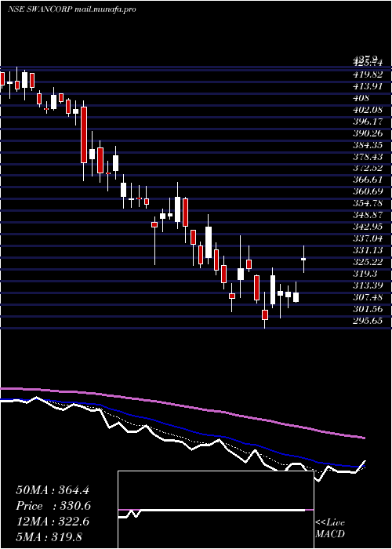Select the 419.82 price level label
Viewport: 392px width, 549px height.
(x=368, y=75)
